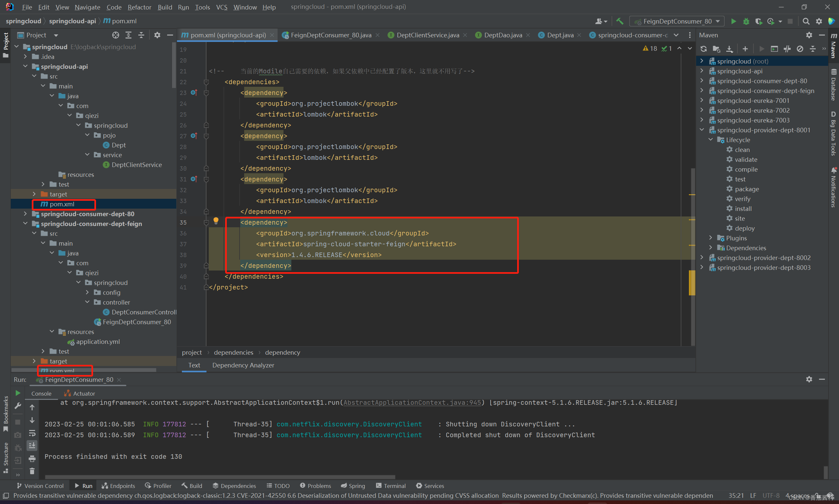Viewport: 839px width, 504px height.
Task: Download sources Maven toolbar icon
Action: click(729, 49)
